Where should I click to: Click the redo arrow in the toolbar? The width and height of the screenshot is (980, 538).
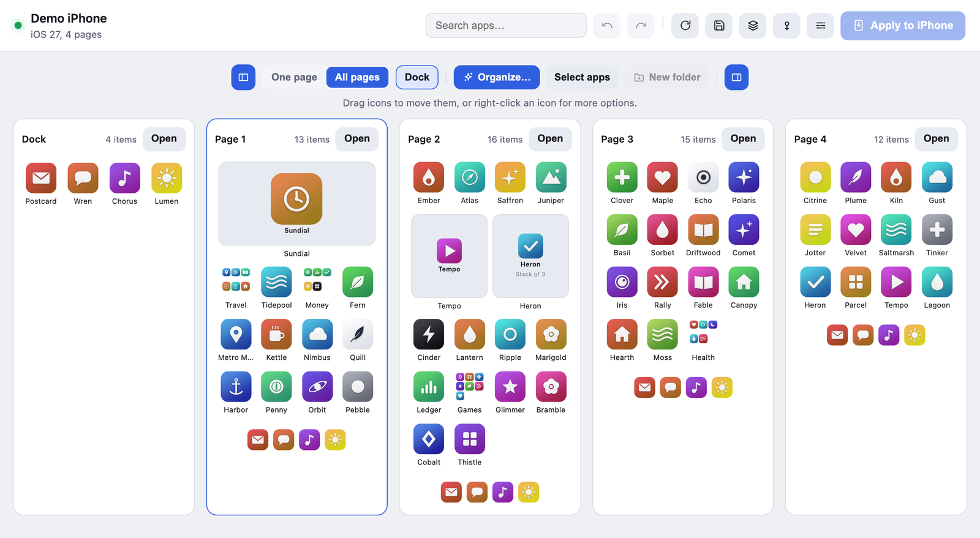641,26
